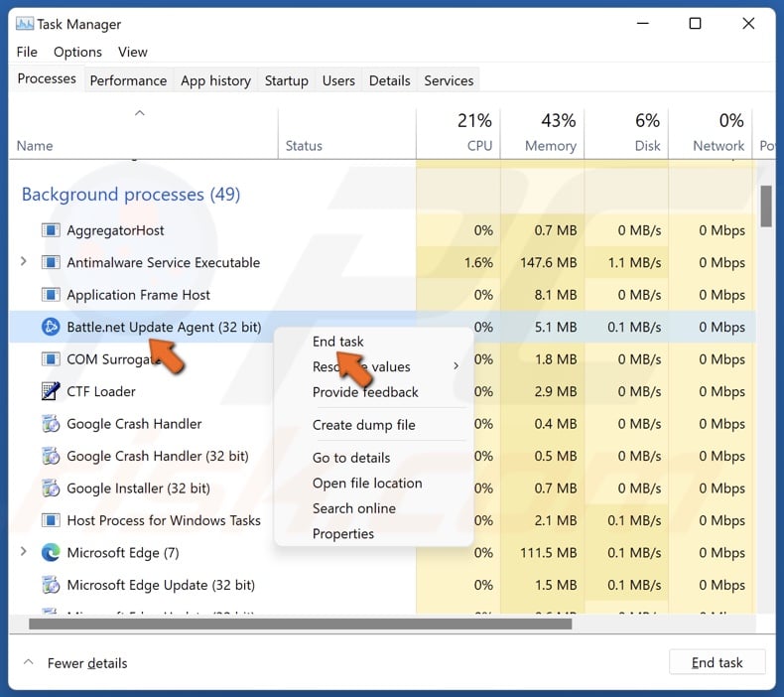Maximize the Task Manager window
Image resolution: width=784 pixels, height=697 pixels.
point(695,23)
